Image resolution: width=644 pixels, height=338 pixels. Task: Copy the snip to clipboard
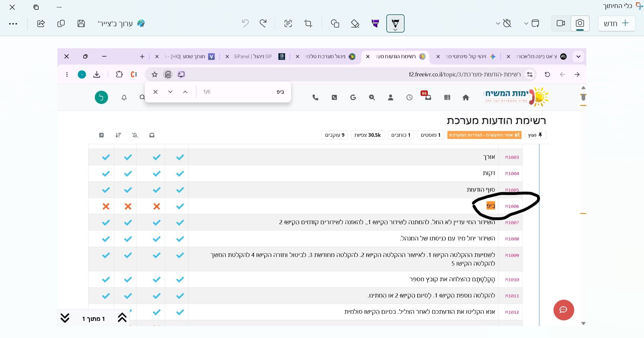[x=61, y=23]
